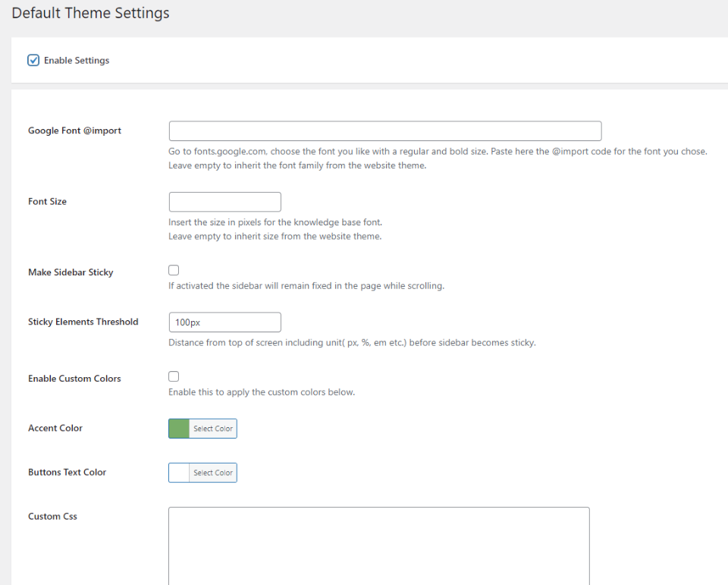Screen dimensions: 728x585
Task: Click the Google Font @import text field
Action: [384, 131]
